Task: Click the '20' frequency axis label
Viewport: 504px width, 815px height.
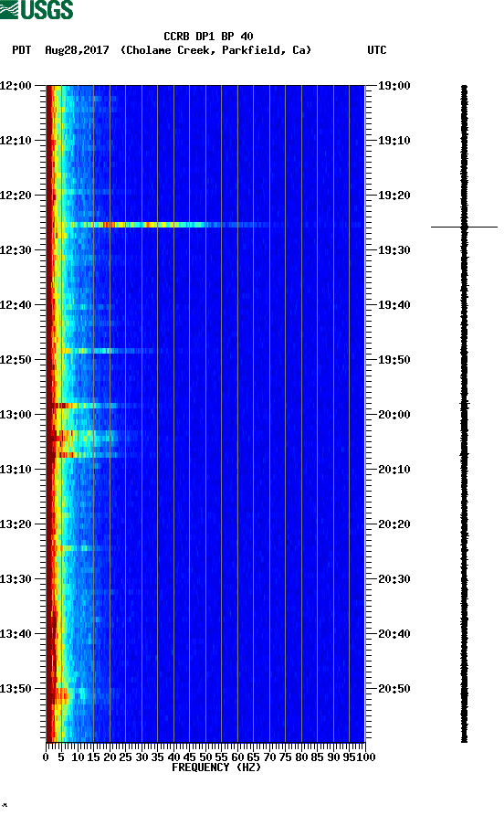Action: click(110, 757)
